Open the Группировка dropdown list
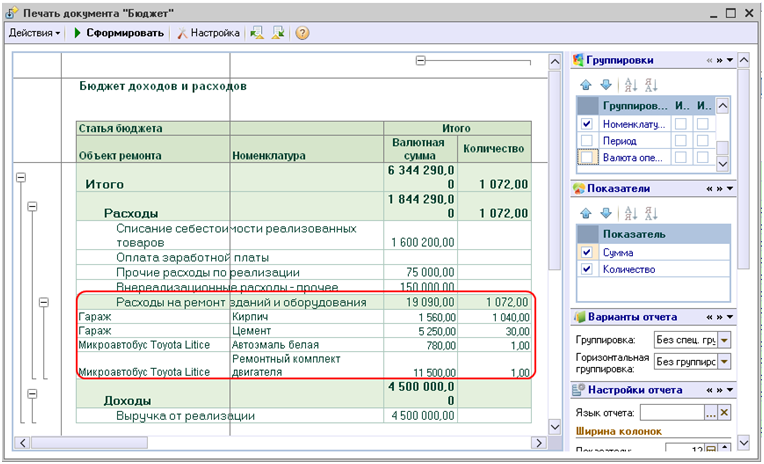Image resolution: width=764 pixels, height=464 pixels. pyautogui.click(x=724, y=340)
